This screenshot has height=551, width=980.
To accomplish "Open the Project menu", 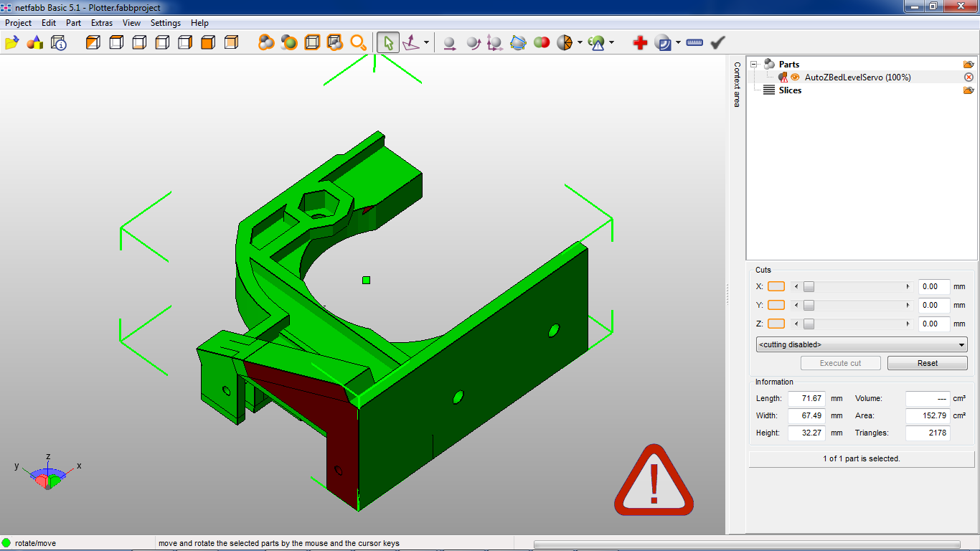I will click(x=19, y=23).
